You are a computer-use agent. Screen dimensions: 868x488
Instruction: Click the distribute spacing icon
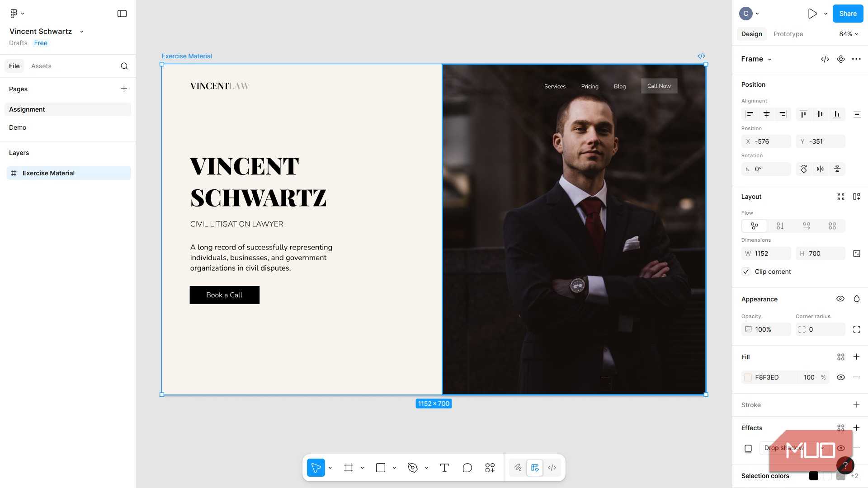pos(857,114)
